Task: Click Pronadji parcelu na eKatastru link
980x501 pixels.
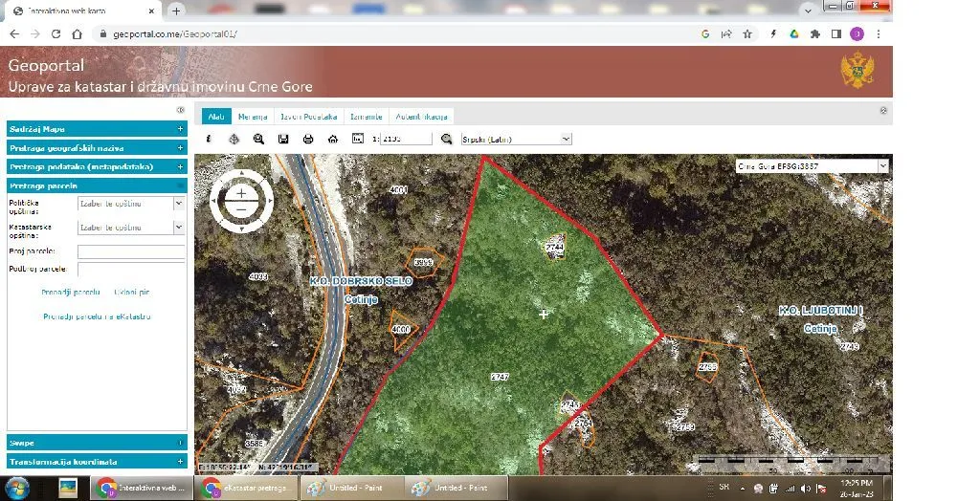Action: pos(97,316)
